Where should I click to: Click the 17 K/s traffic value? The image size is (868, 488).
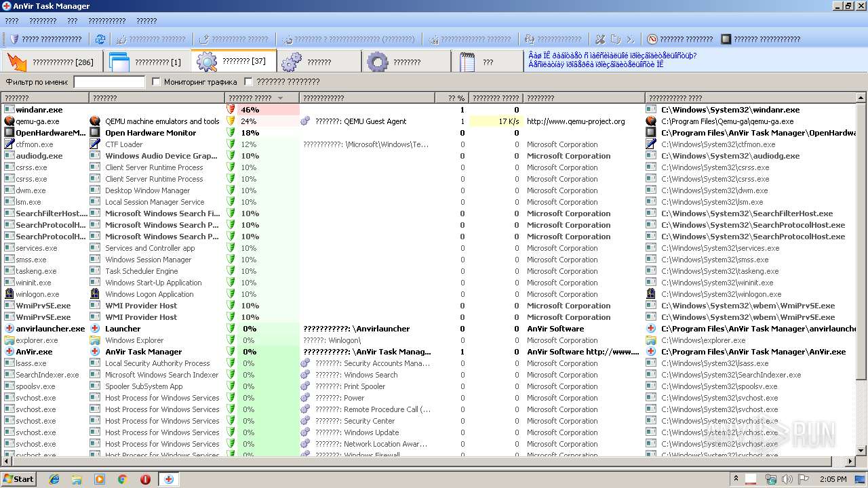point(509,121)
